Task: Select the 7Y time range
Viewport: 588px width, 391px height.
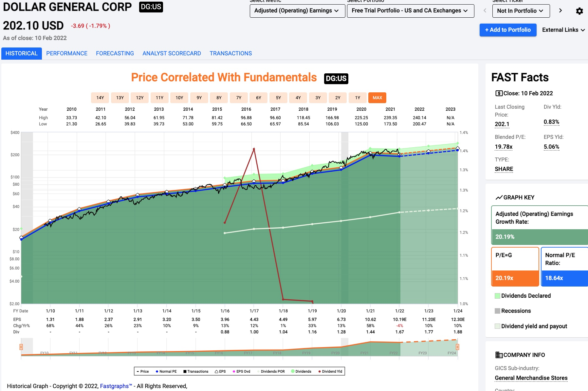Action: tap(239, 98)
